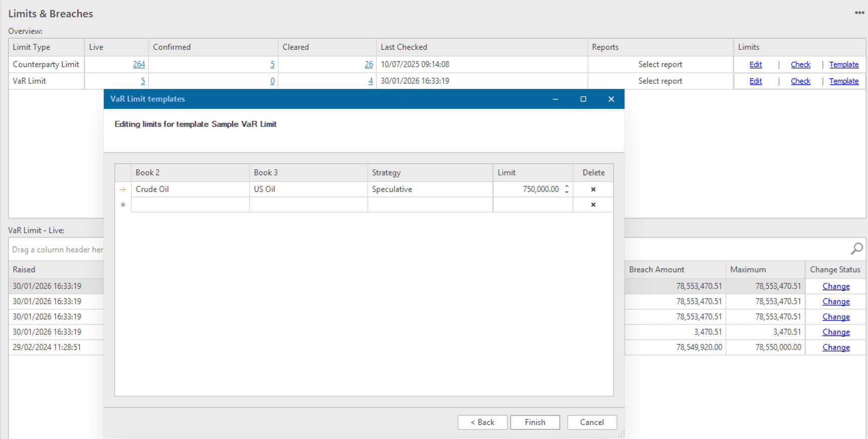Open the 264 live Counterparty Limit breaches
The height and width of the screenshot is (439, 868).
(x=139, y=64)
